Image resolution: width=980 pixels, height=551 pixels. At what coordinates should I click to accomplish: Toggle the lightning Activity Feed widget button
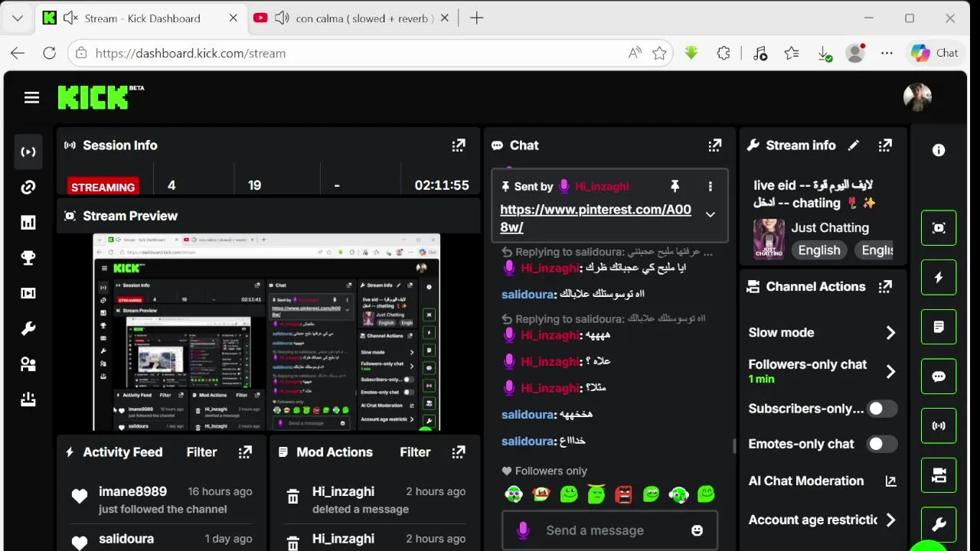click(x=939, y=278)
